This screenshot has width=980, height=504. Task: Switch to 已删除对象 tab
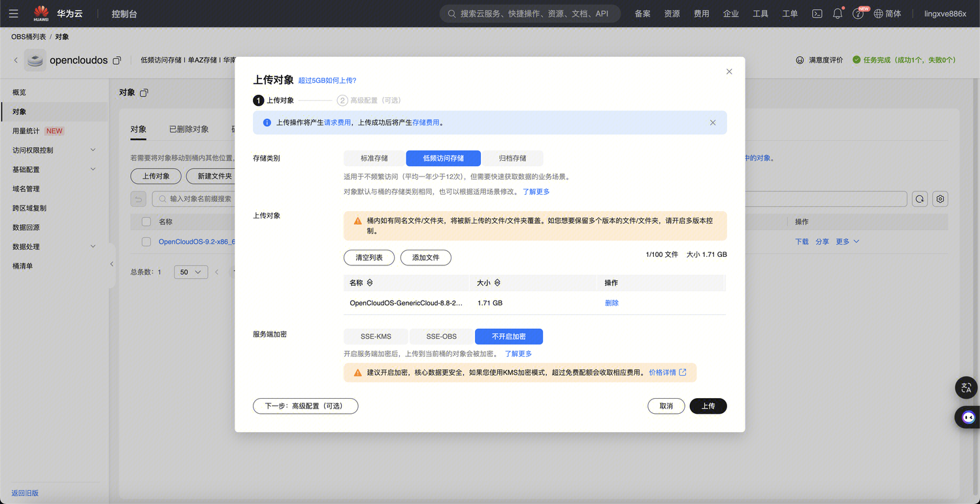pyautogui.click(x=189, y=129)
